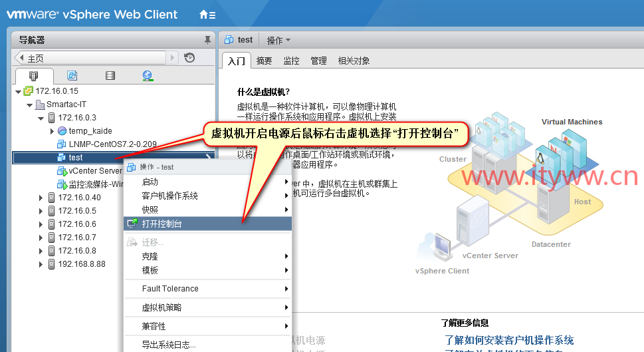This screenshot has width=644, height=352.
Task: Click the host icon beside 172.16.0.6
Action: click(51, 224)
